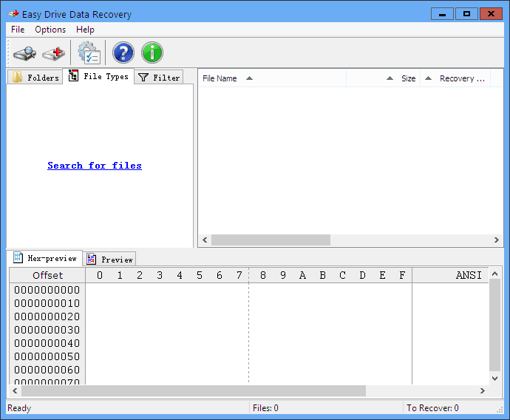Screen dimensions: 510x420
Task: Click the file list horizontal scrollbar thumb
Action: click(271, 240)
